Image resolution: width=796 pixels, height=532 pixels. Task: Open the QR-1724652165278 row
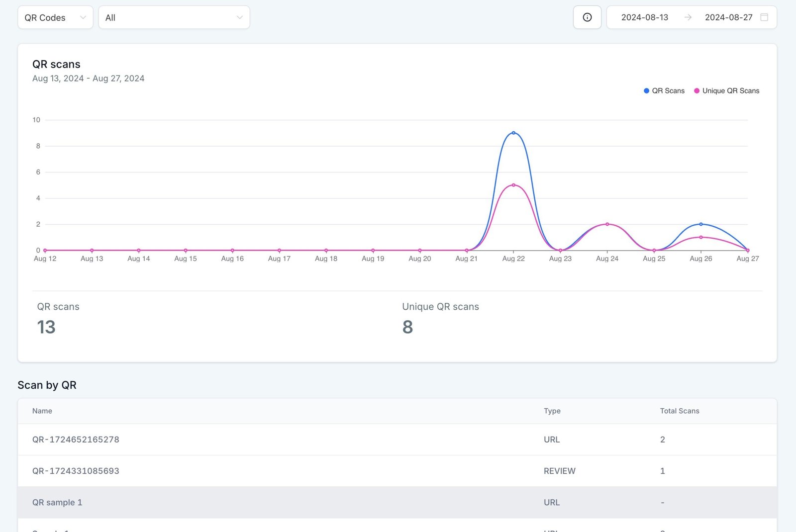[x=76, y=440]
